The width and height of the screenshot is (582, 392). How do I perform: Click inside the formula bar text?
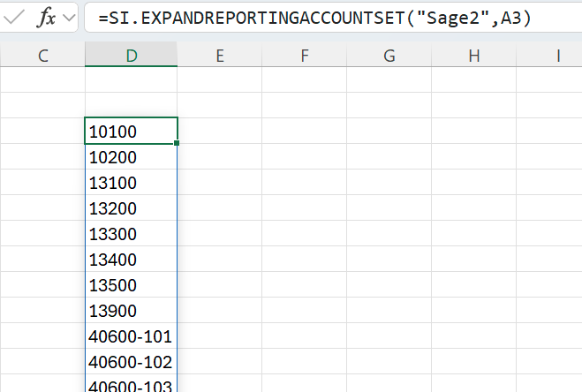click(318, 18)
